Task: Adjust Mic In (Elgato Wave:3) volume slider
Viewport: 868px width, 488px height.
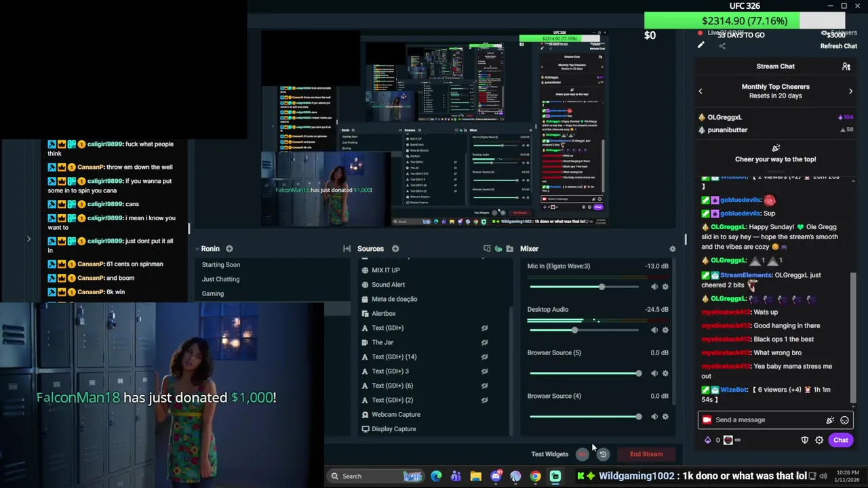Action: pyautogui.click(x=585, y=287)
